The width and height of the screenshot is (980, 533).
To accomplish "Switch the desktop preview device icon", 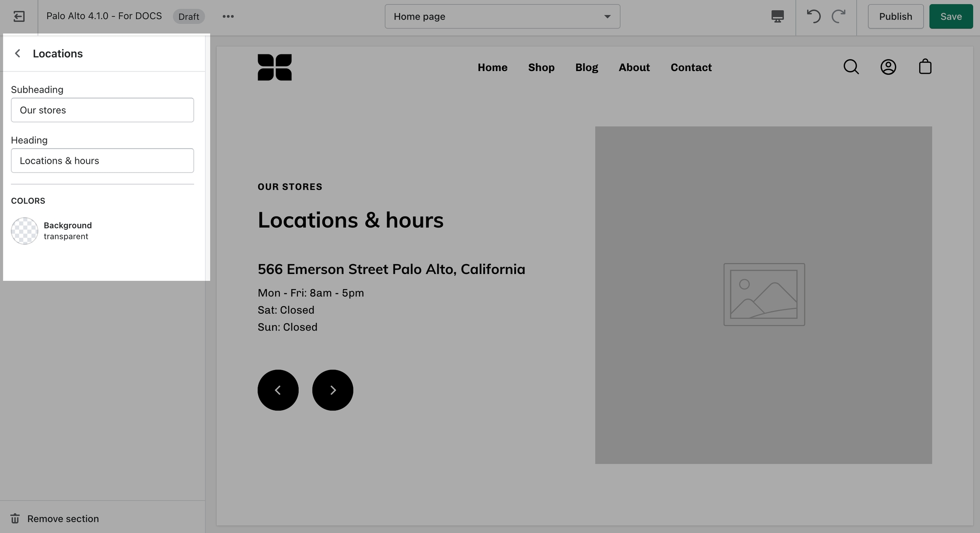I will click(778, 17).
